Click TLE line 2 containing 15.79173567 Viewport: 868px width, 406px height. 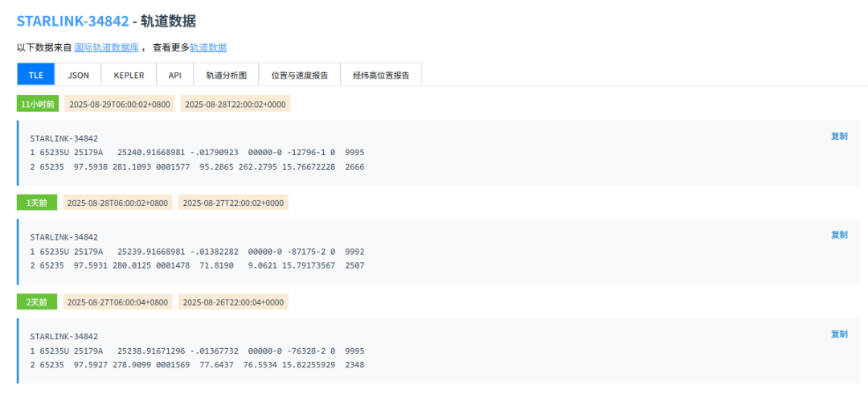[197, 266]
